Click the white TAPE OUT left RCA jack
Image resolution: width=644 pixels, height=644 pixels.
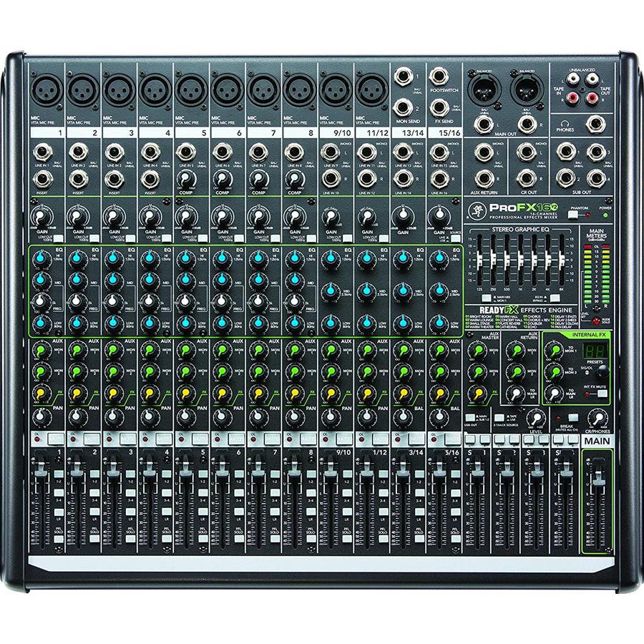pos(592,79)
